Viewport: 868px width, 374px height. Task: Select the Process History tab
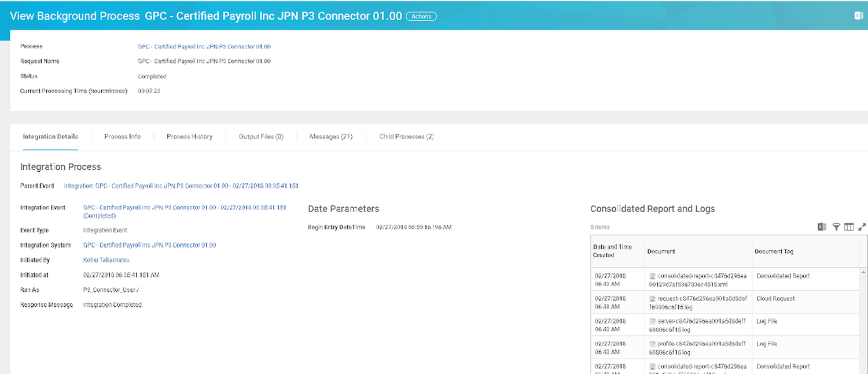pyautogui.click(x=189, y=136)
